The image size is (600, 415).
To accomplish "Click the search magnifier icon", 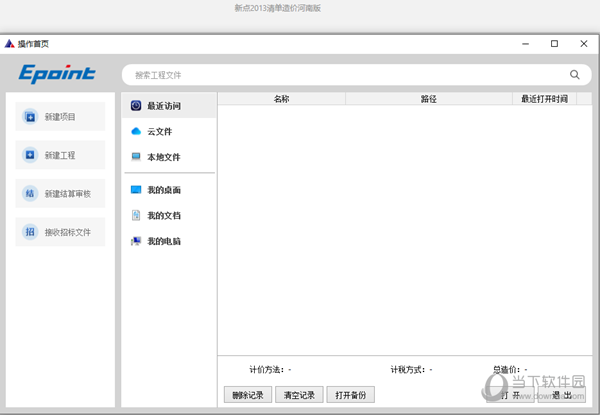I will click(x=574, y=75).
